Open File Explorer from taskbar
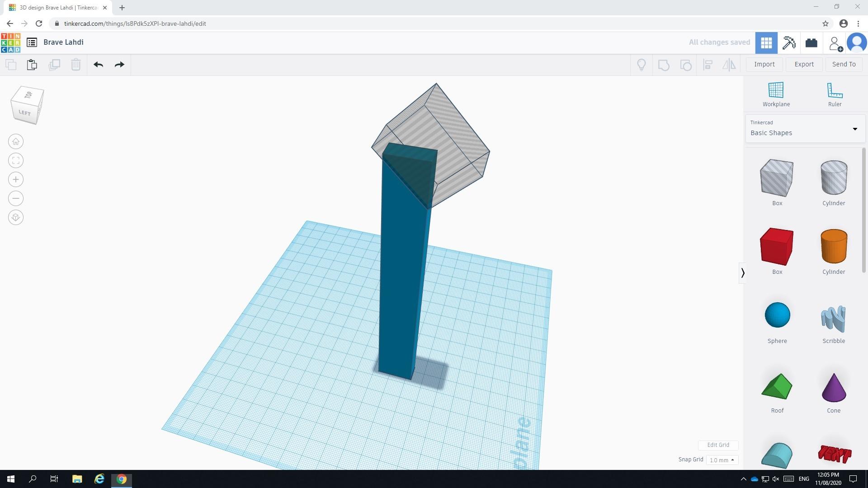Image resolution: width=868 pixels, height=488 pixels. pos(77,479)
